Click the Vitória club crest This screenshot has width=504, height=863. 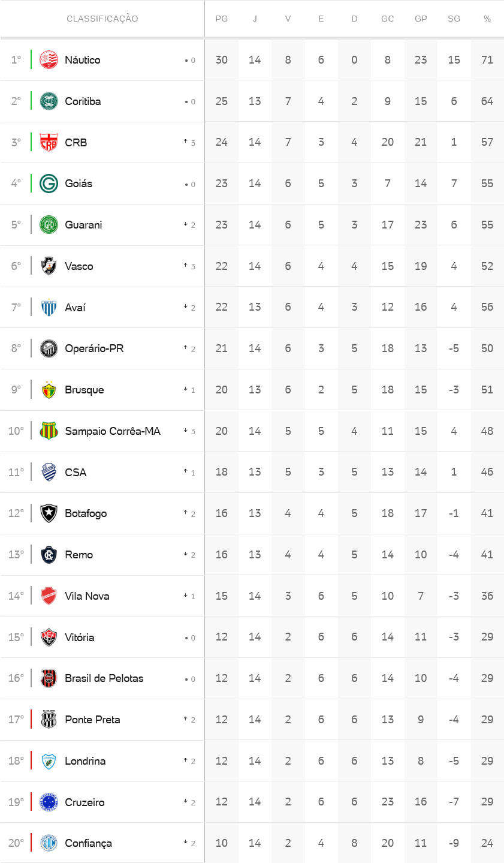click(x=49, y=638)
